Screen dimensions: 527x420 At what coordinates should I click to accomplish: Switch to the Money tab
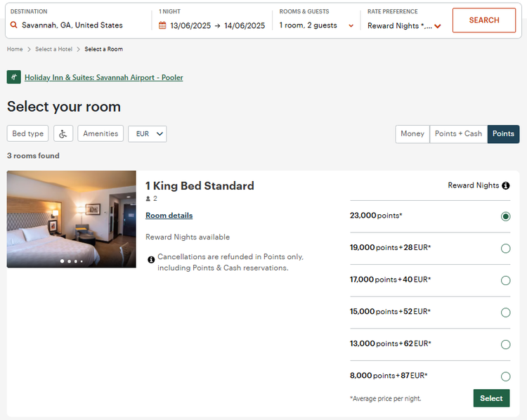coord(412,134)
